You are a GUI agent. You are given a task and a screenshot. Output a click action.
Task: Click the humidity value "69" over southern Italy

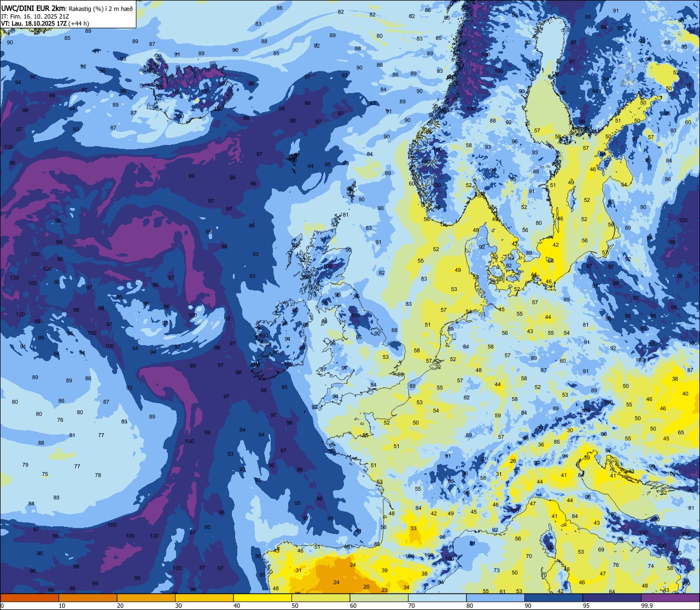pyautogui.click(x=600, y=549)
